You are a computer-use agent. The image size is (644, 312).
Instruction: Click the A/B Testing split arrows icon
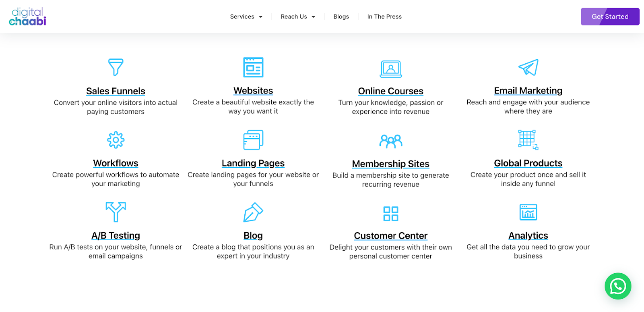[116, 212]
